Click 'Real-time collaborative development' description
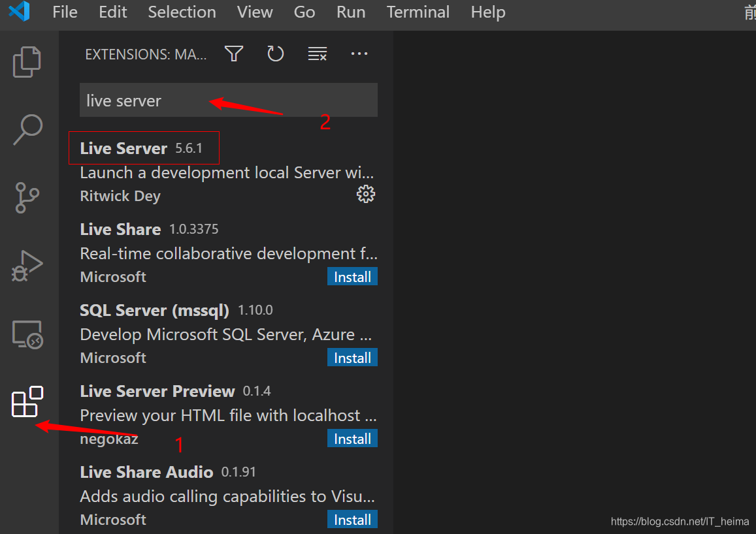Image resolution: width=756 pixels, height=534 pixels. [x=229, y=253]
